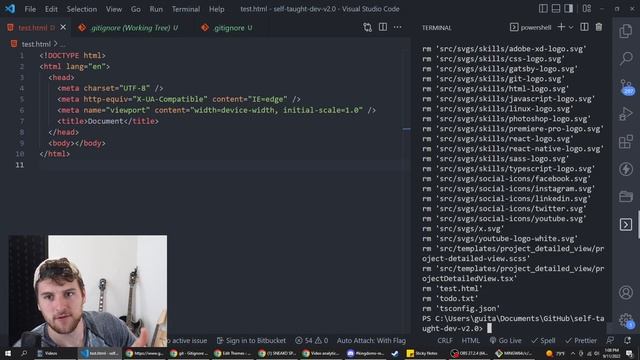Click the feedback icon in status bar

(x=610, y=340)
